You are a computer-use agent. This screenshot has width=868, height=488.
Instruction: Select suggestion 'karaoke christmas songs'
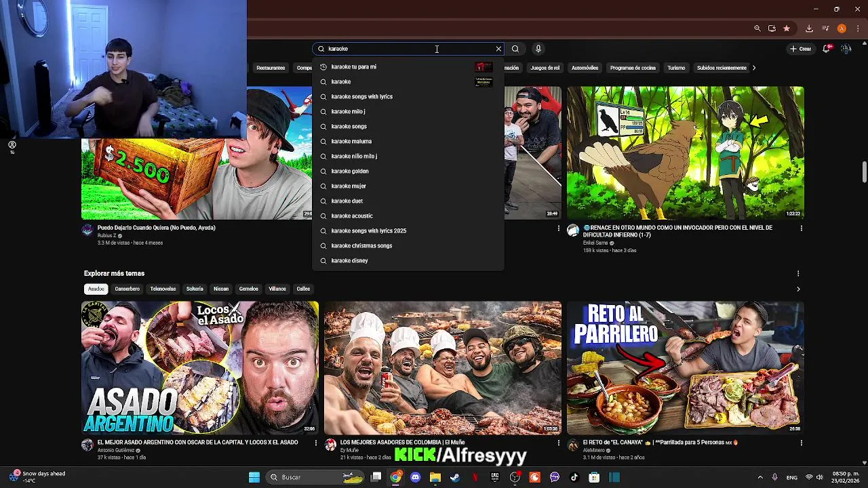[408, 245]
